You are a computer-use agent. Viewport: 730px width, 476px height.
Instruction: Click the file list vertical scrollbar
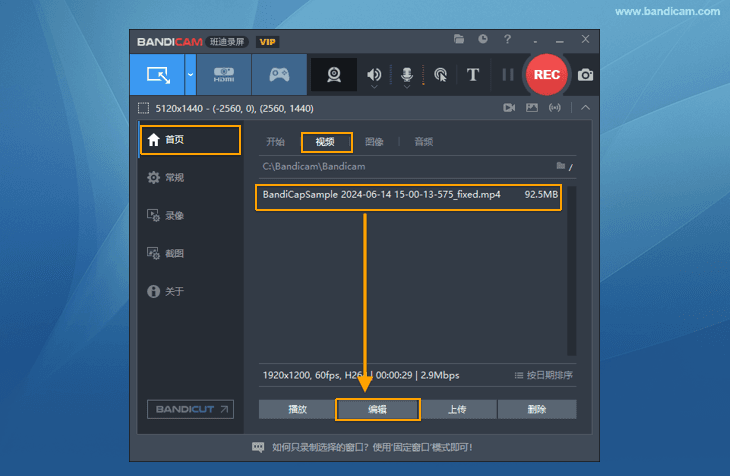click(x=571, y=271)
